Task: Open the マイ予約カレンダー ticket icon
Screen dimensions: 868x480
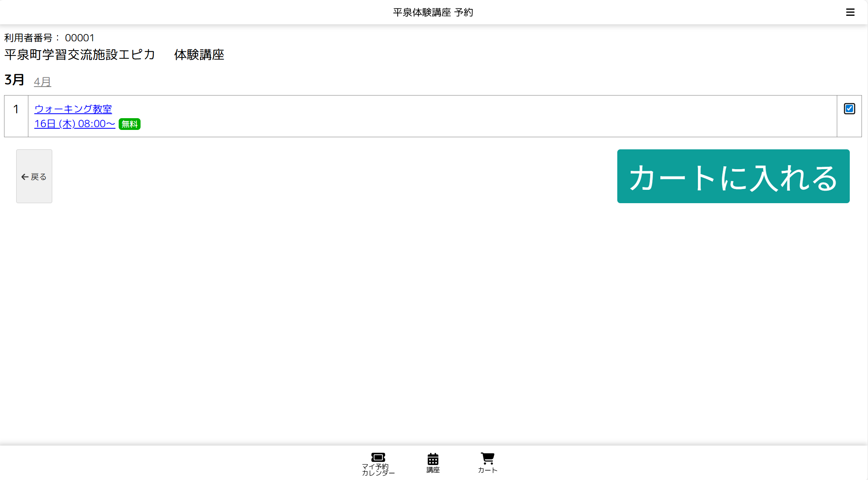Action: pos(378,457)
